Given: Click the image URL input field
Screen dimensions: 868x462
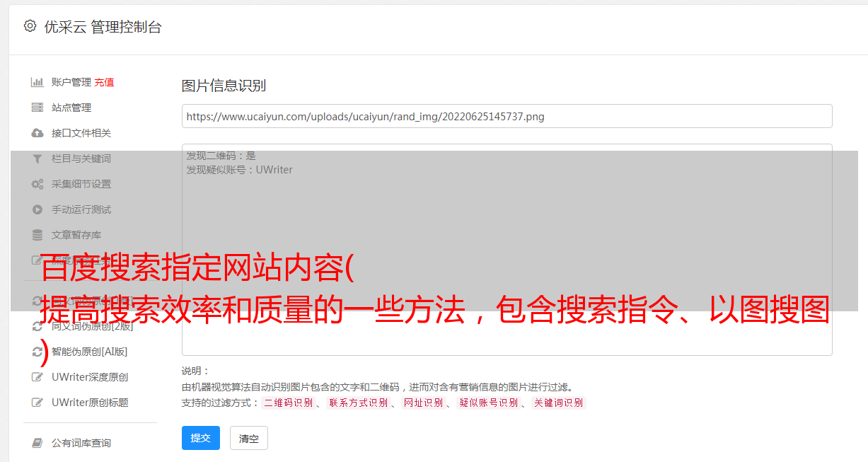Looking at the screenshot, I should pyautogui.click(x=507, y=116).
